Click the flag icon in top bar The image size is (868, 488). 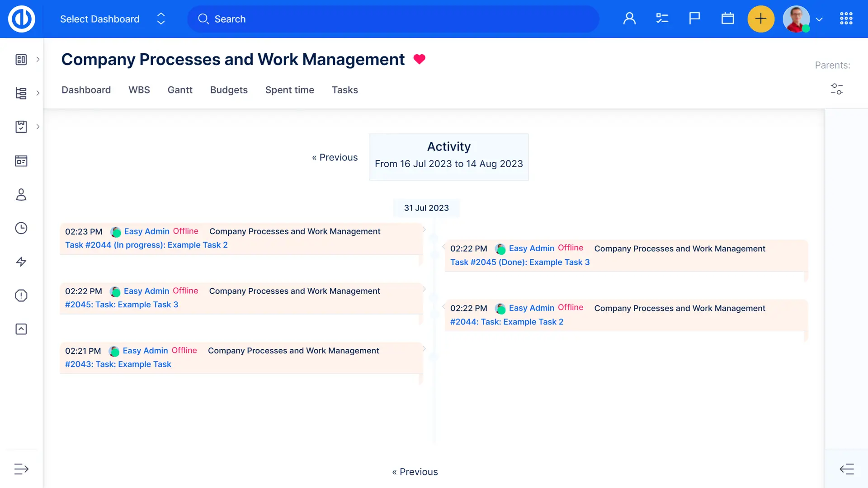tap(694, 19)
